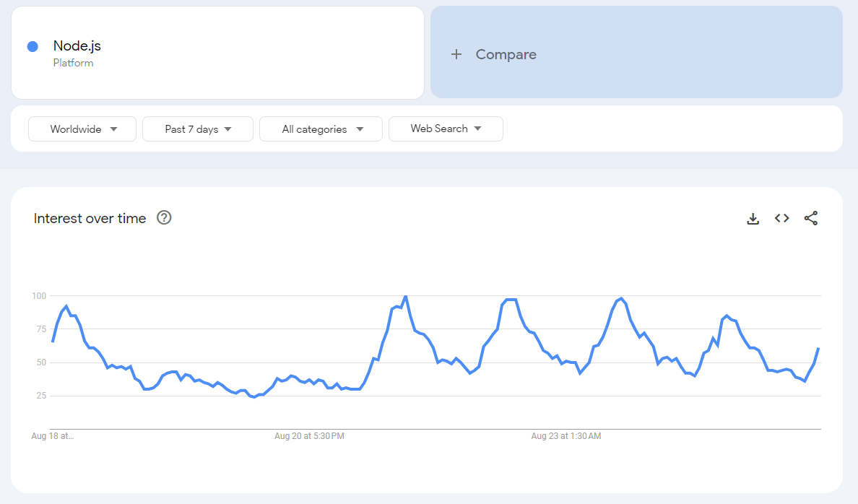Image resolution: width=858 pixels, height=504 pixels.
Task: Open help for Interest over time
Action: coord(164,218)
